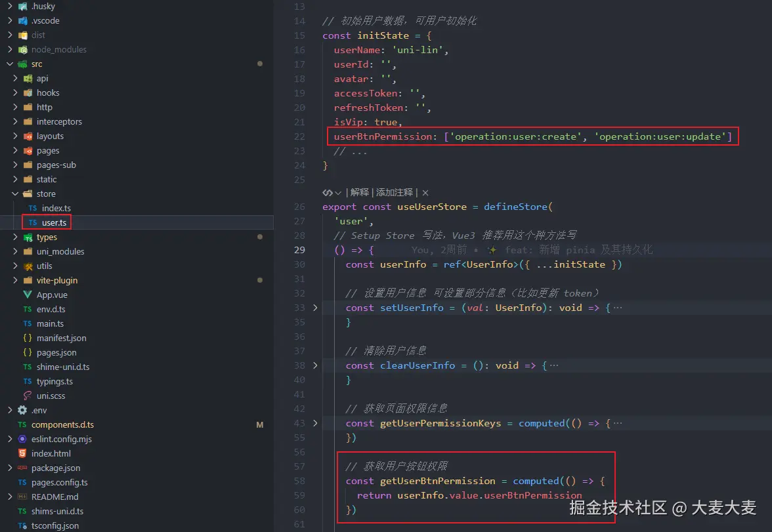Expand the dist folder chevron

pyautogui.click(x=10, y=35)
